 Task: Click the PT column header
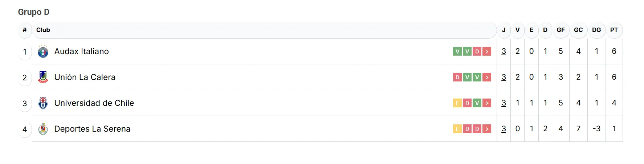[x=614, y=30]
